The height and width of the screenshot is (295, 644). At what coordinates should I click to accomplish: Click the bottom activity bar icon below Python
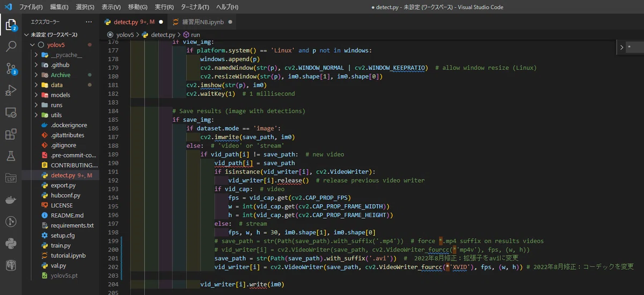click(11, 265)
